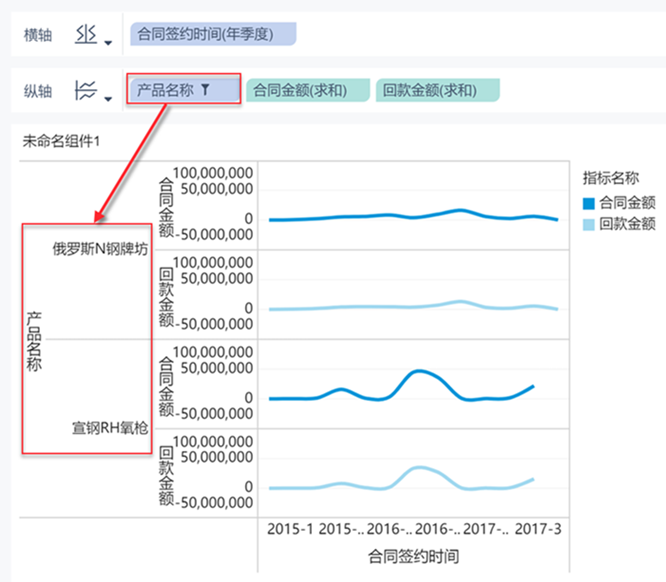The height and width of the screenshot is (582, 666).
Task: Click the 横轴 label
Action: click(38, 35)
